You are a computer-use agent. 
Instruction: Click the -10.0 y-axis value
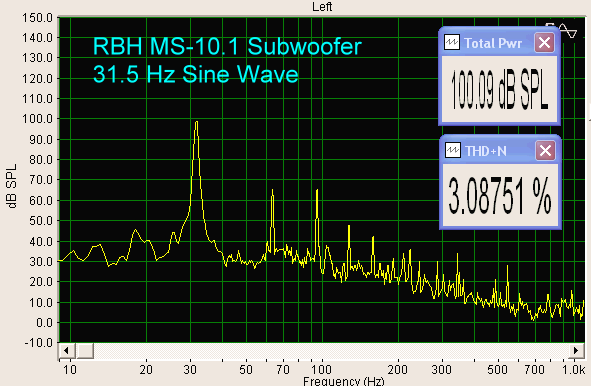(x=38, y=343)
